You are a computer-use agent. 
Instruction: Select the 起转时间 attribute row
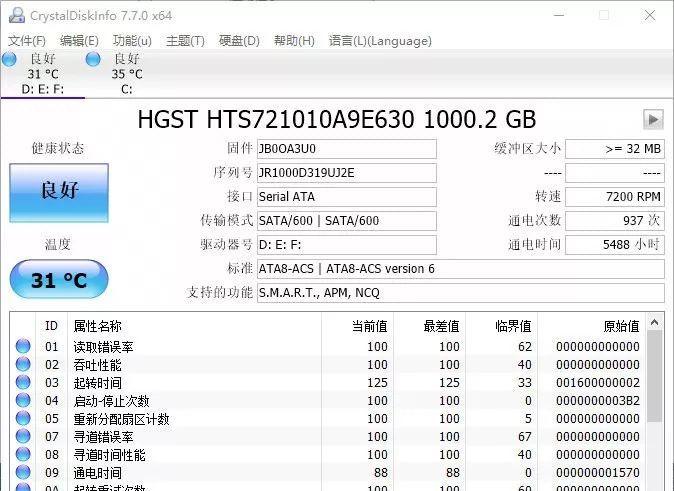pyautogui.click(x=328, y=383)
